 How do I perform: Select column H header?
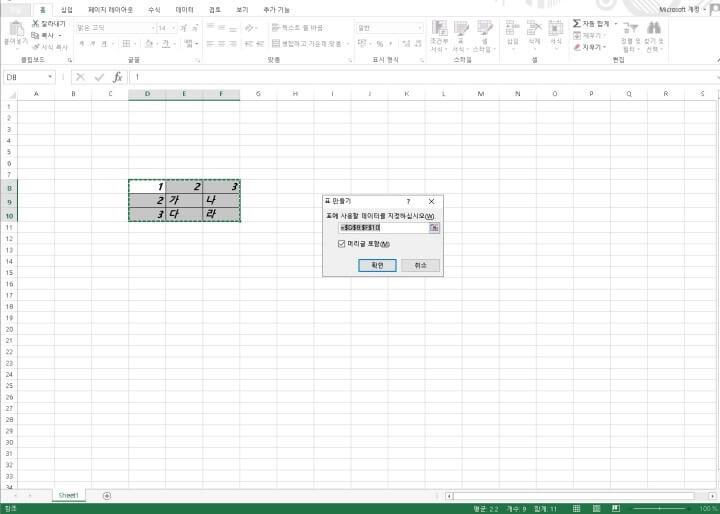295,94
